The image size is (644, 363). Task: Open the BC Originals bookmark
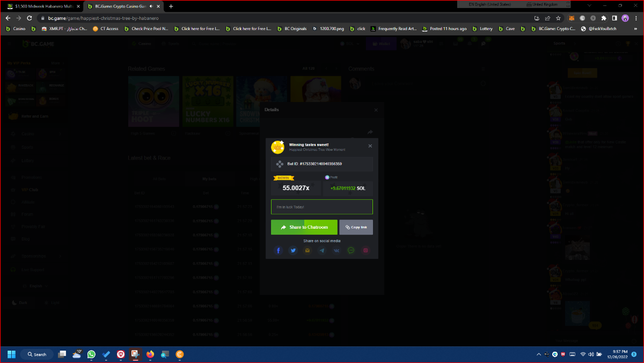(292, 28)
